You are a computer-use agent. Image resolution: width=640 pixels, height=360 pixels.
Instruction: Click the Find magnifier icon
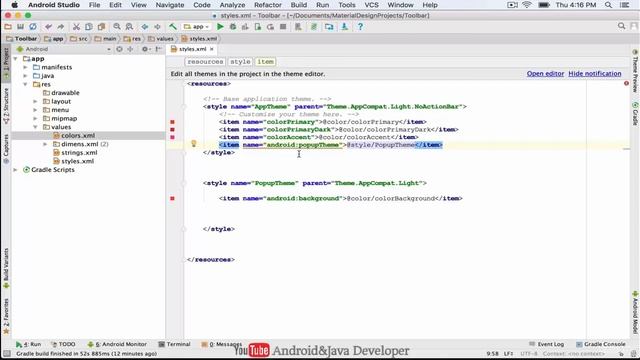[117, 27]
